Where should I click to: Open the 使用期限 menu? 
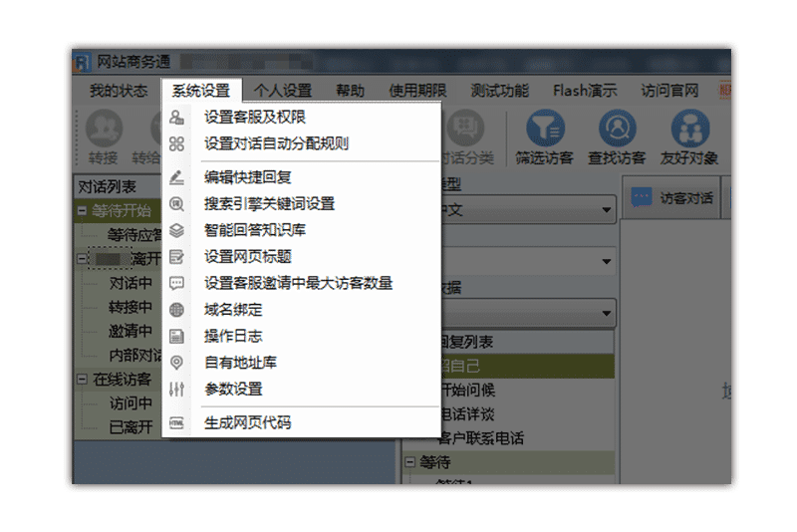click(417, 91)
